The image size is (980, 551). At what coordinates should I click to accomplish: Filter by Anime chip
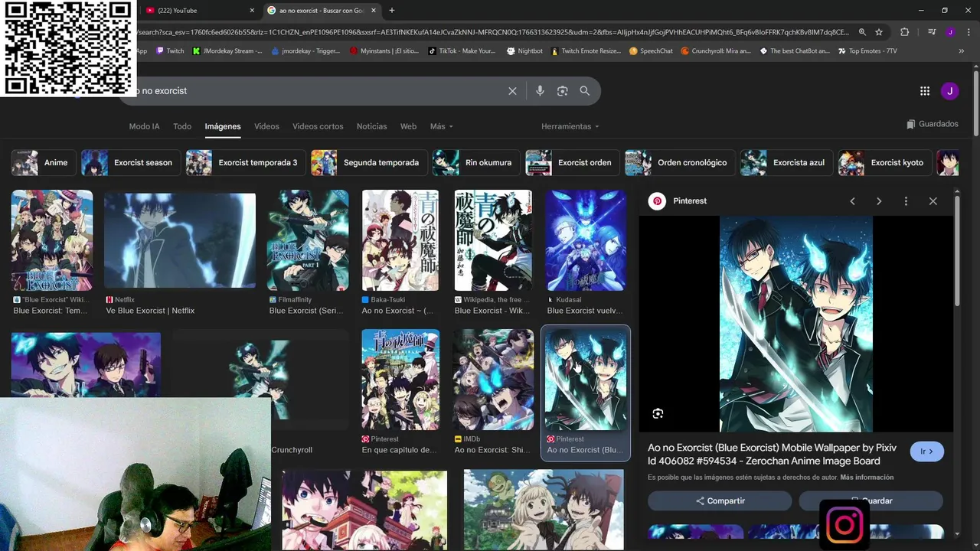(43, 163)
